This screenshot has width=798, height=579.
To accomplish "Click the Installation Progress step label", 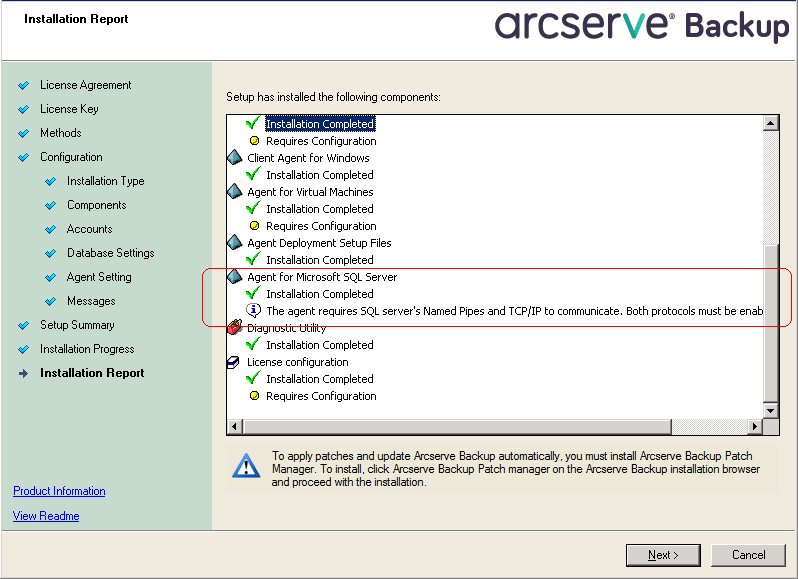I will (87, 349).
